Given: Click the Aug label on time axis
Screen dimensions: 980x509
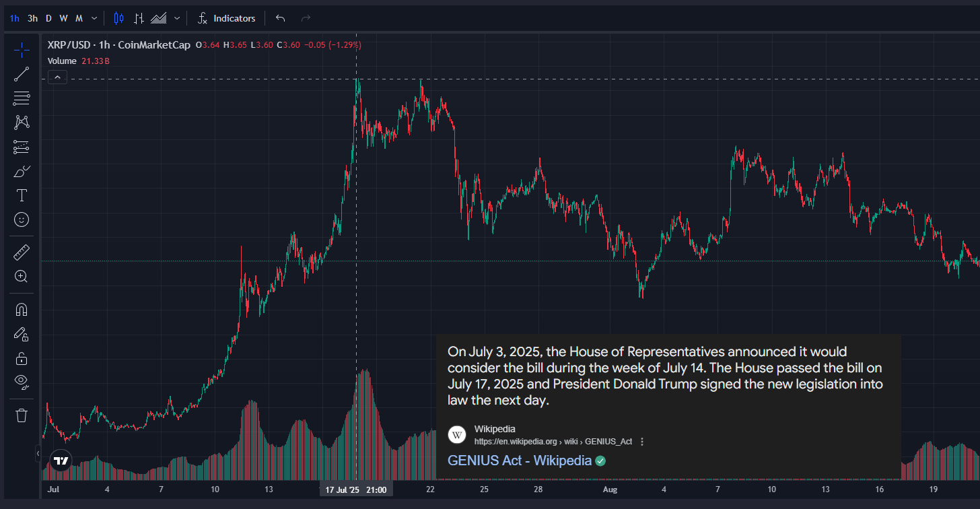Looking at the screenshot, I should [x=610, y=489].
